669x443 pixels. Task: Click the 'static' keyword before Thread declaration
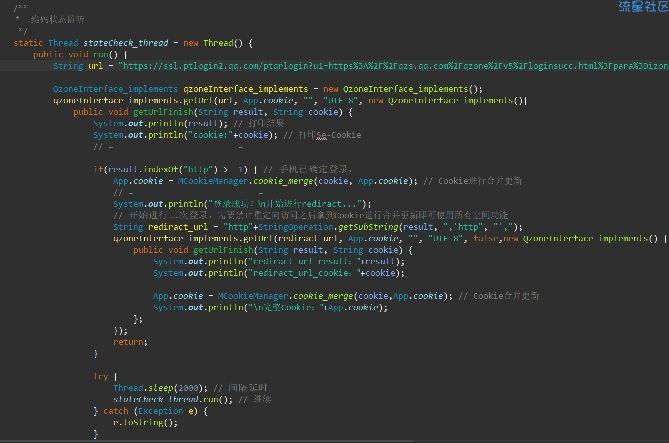point(28,43)
